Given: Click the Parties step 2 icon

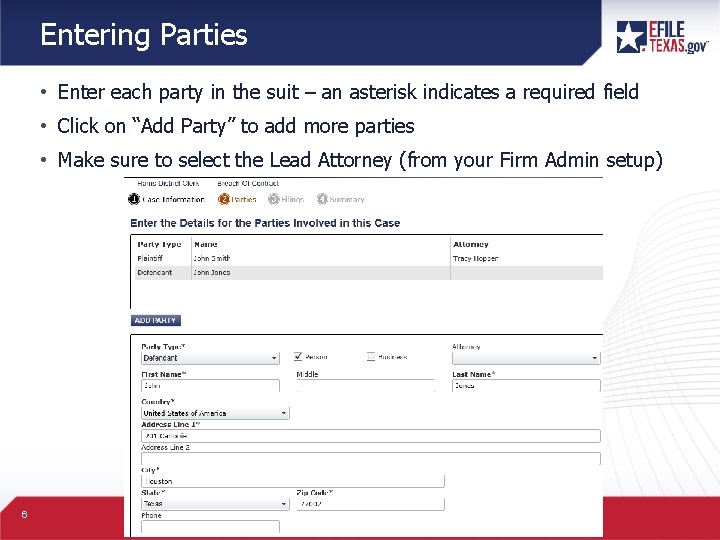Looking at the screenshot, I should [x=223, y=199].
